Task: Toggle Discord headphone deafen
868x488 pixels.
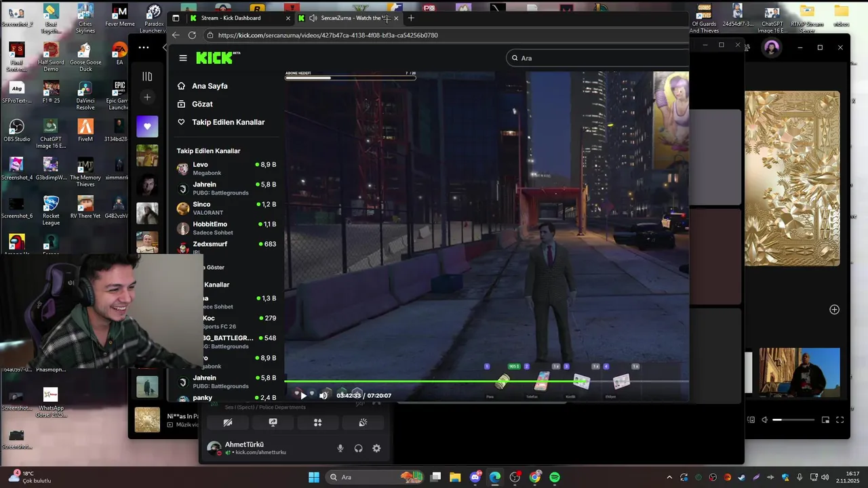Action: click(x=358, y=448)
